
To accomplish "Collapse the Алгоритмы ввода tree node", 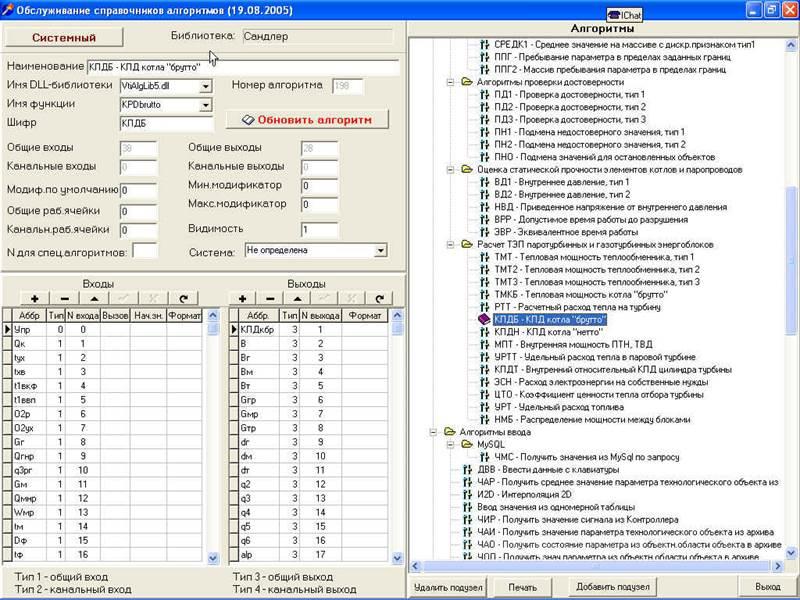I will point(435,432).
